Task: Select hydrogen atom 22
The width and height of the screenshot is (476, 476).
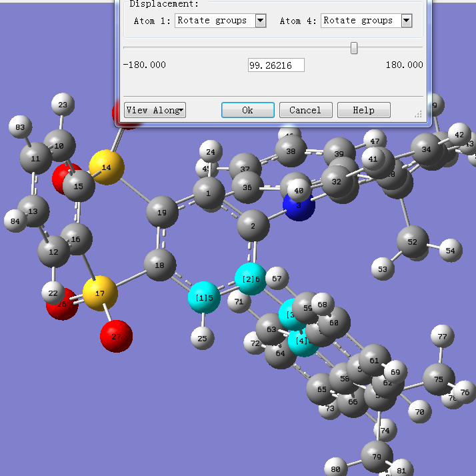Action: click(x=53, y=293)
